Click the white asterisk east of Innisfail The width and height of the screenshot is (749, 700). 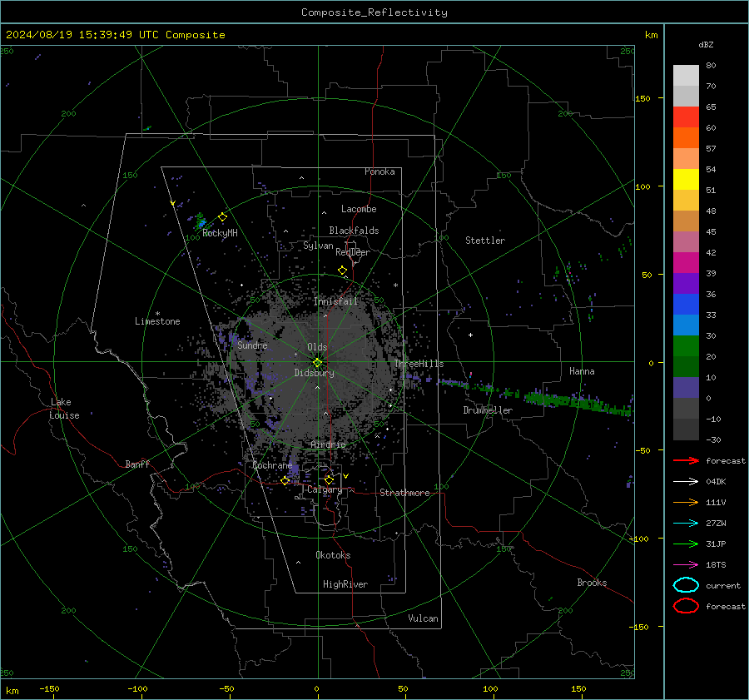point(395,285)
